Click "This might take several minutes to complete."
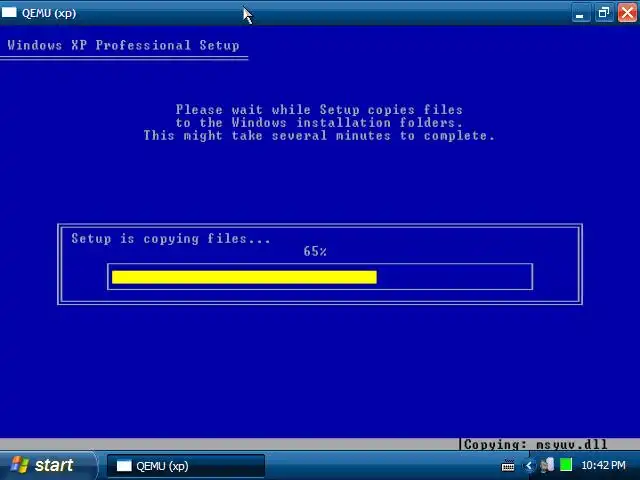The height and width of the screenshot is (480, 640). coord(319,136)
